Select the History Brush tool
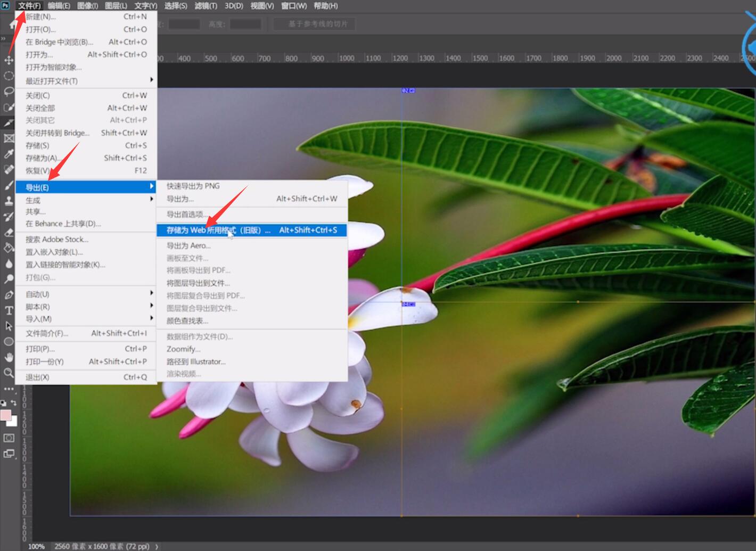The height and width of the screenshot is (551, 756). 9,217
